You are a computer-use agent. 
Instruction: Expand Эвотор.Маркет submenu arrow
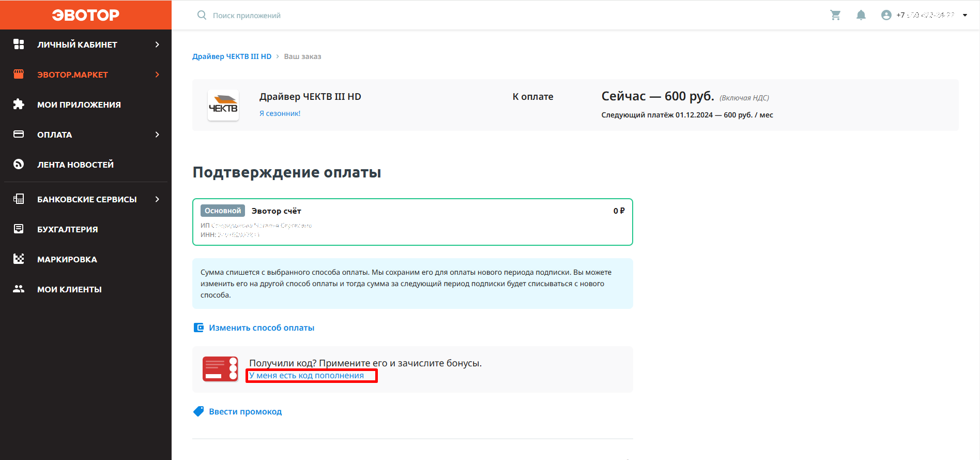point(157,75)
